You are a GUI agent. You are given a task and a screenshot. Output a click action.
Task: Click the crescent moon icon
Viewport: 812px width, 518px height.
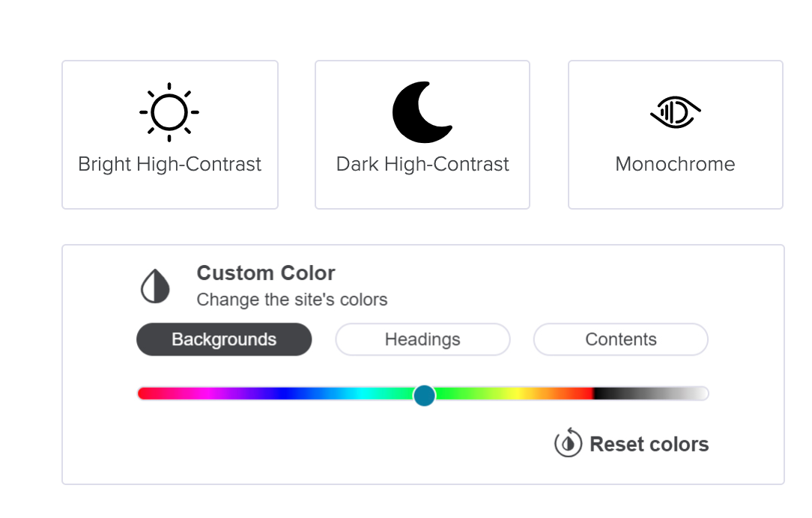(421, 112)
